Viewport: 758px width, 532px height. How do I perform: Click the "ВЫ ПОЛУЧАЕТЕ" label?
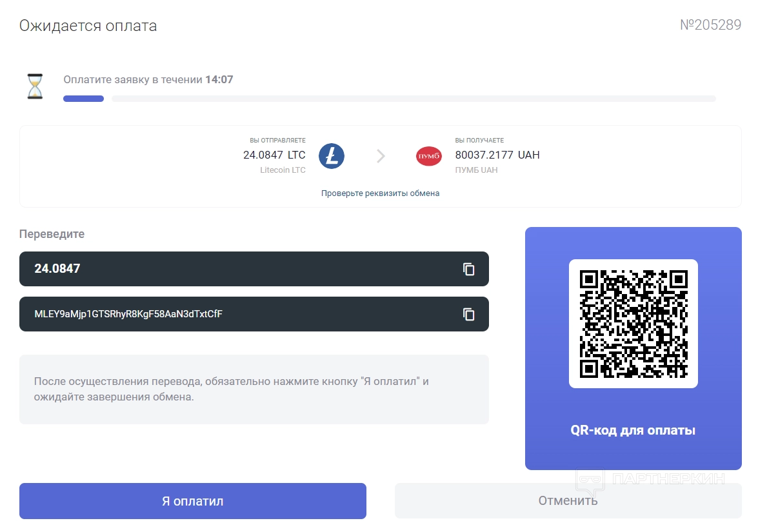(x=479, y=140)
